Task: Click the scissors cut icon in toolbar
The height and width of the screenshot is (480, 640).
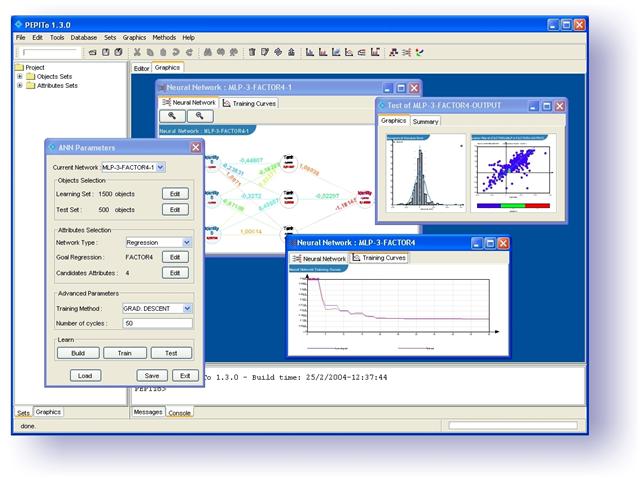Action: point(137,51)
